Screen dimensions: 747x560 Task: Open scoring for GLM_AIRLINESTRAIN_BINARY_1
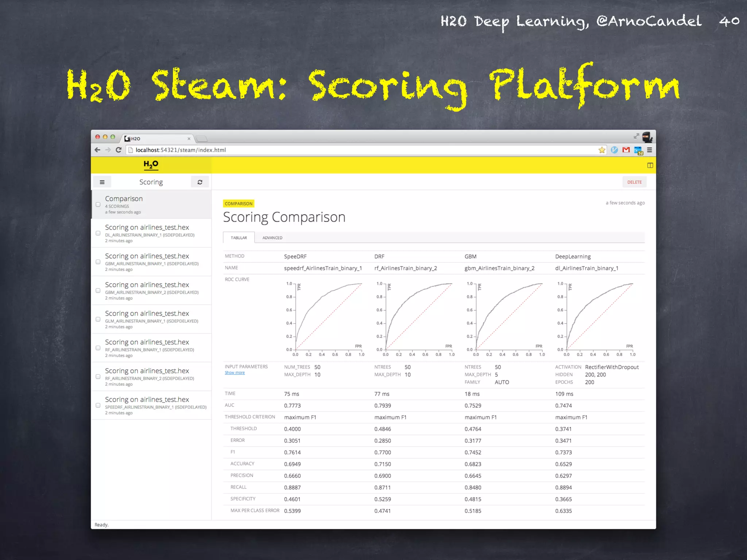[151, 319]
